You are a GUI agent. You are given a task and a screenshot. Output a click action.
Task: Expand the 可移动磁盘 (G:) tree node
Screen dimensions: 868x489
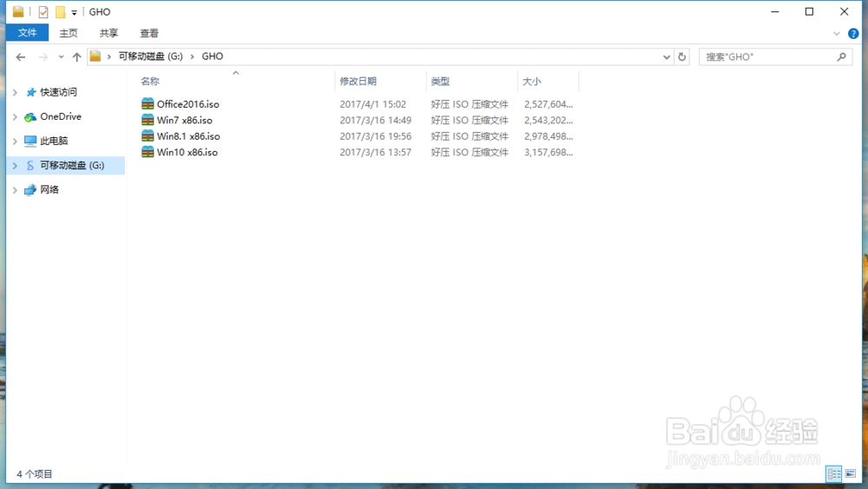pos(15,166)
